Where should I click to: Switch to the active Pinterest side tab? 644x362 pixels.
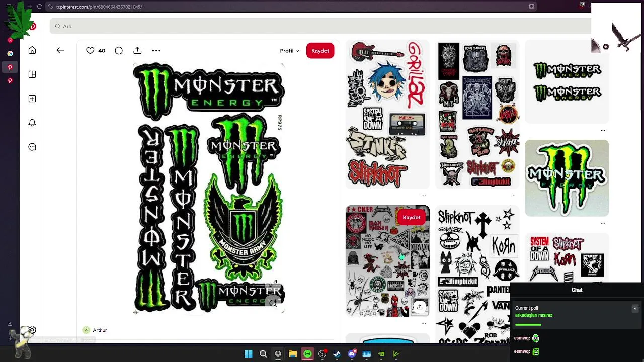10,67
